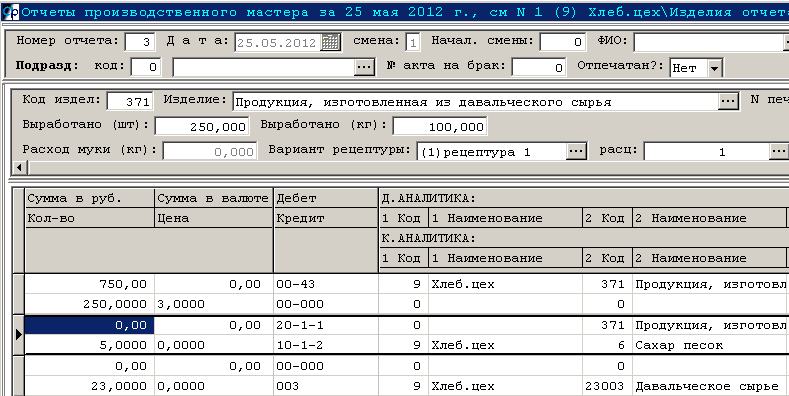Open product lookup next to Изделие field
This screenshot has height=396, width=789.
click(x=728, y=101)
